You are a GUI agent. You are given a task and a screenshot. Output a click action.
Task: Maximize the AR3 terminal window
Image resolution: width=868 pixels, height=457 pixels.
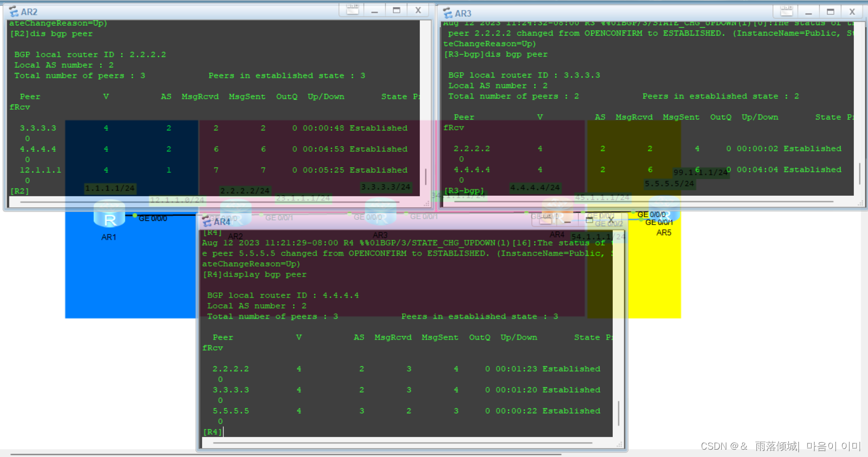[830, 12]
